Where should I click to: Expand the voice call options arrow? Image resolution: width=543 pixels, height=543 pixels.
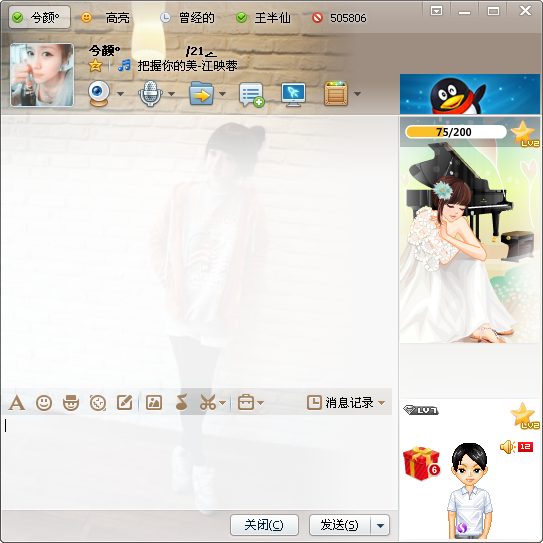(x=171, y=94)
